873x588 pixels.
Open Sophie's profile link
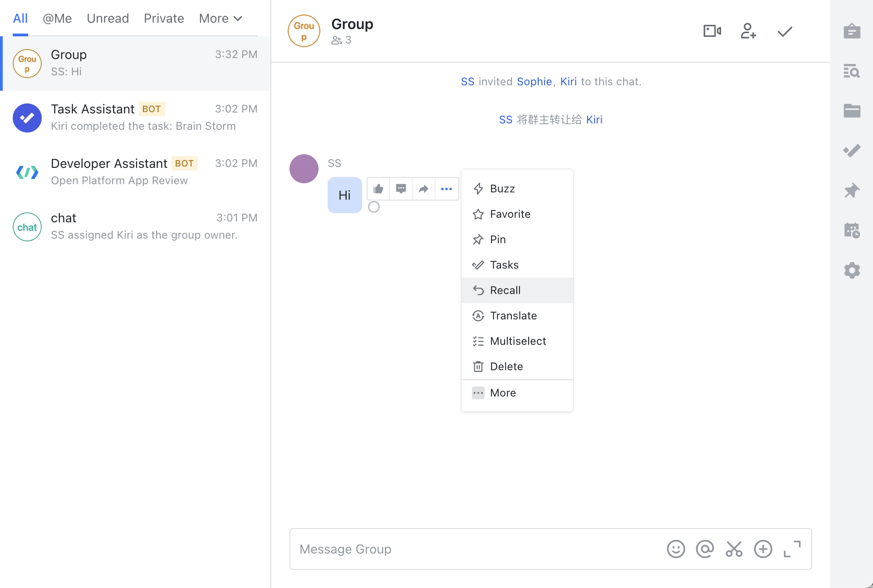pyautogui.click(x=534, y=82)
